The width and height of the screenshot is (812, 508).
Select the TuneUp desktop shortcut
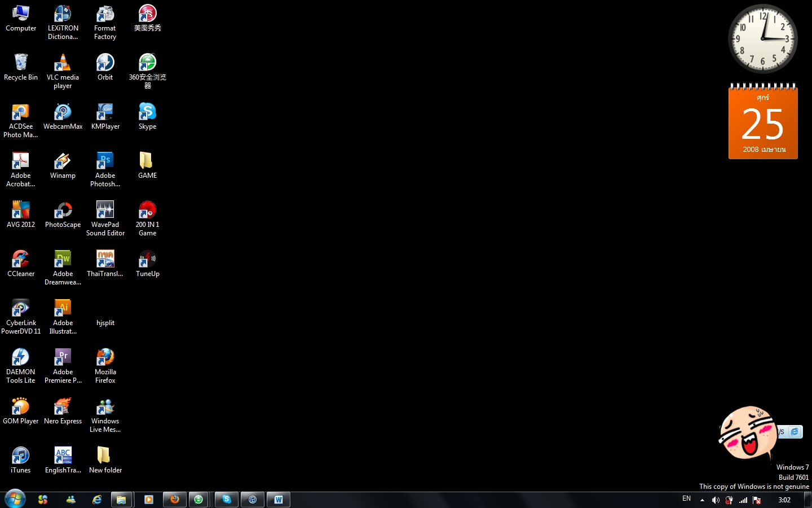click(x=147, y=264)
